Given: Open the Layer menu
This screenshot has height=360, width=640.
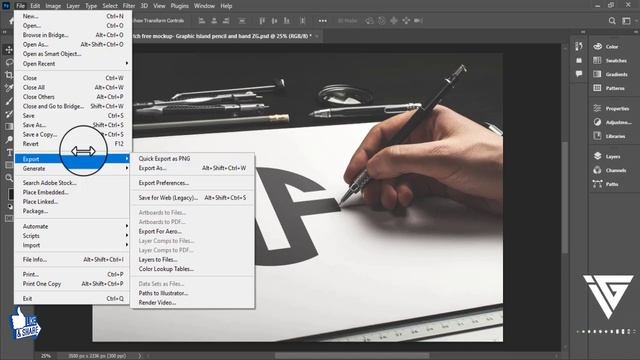Looking at the screenshot, I should pyautogui.click(x=73, y=6).
